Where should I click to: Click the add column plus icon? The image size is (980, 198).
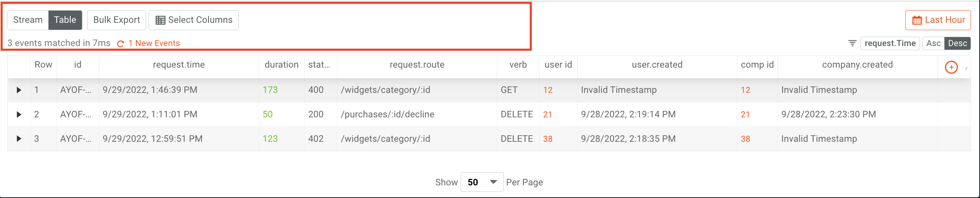point(951,67)
